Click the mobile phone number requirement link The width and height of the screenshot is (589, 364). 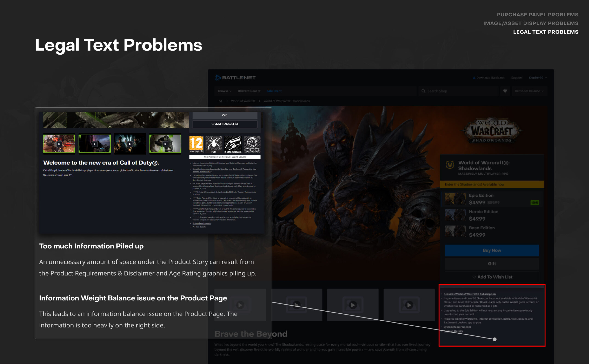click(224, 170)
